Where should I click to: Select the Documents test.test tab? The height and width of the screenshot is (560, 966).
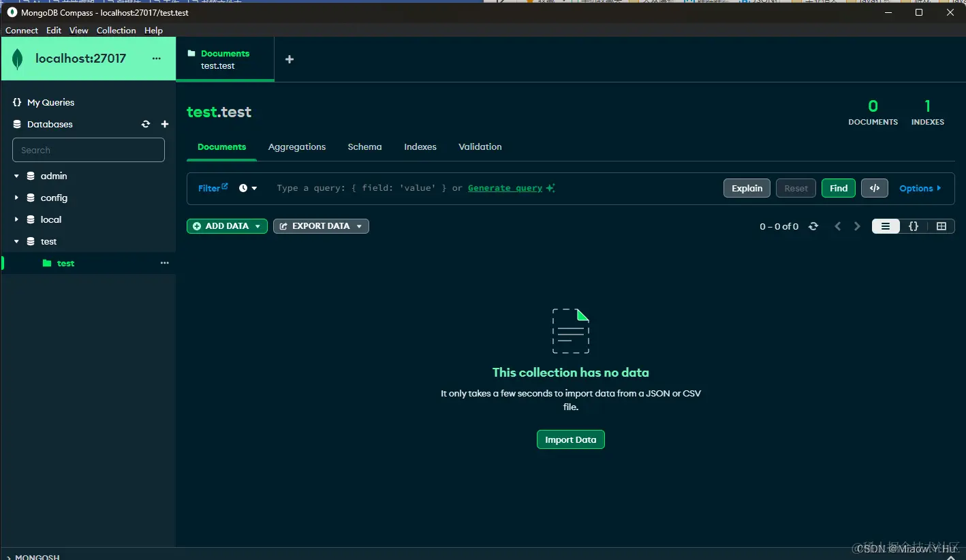pyautogui.click(x=225, y=59)
